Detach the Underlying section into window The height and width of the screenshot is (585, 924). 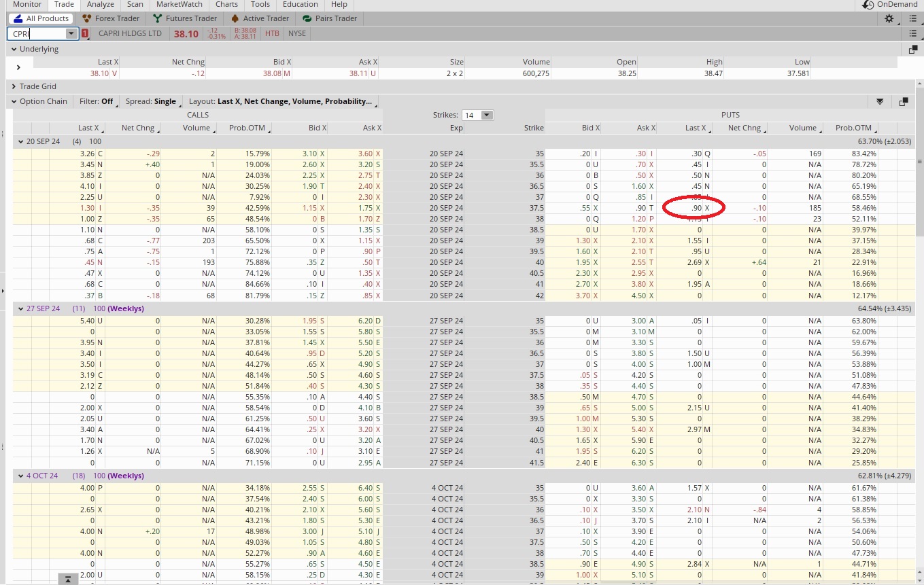[913, 50]
